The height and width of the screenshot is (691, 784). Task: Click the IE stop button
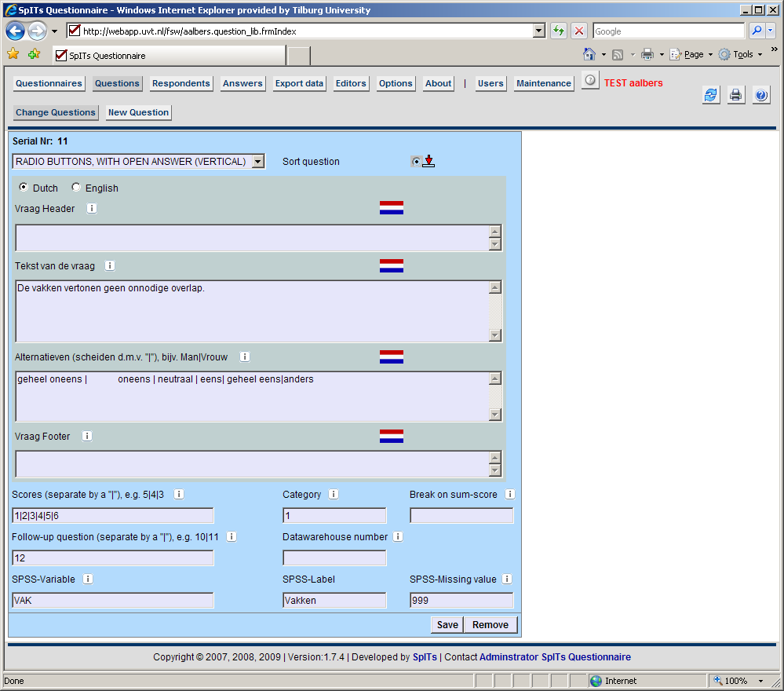pos(579,31)
